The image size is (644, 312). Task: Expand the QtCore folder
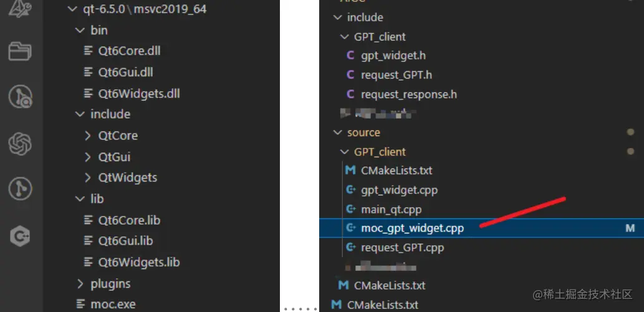click(x=87, y=135)
